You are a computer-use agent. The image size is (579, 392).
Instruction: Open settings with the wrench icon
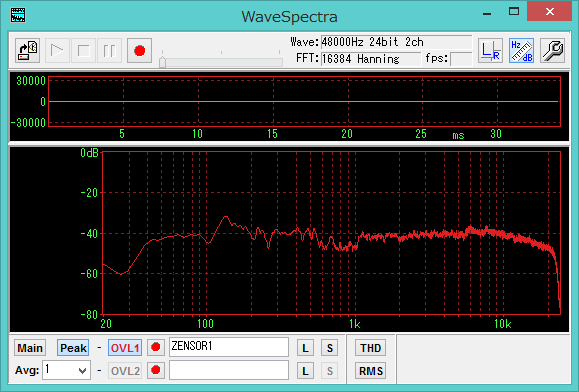pyautogui.click(x=552, y=51)
